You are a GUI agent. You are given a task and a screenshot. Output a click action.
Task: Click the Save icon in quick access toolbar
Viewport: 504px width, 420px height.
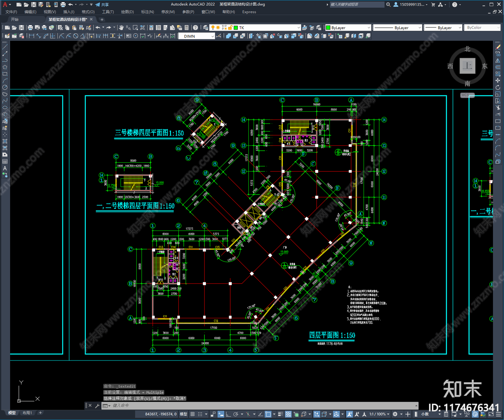[33, 4]
